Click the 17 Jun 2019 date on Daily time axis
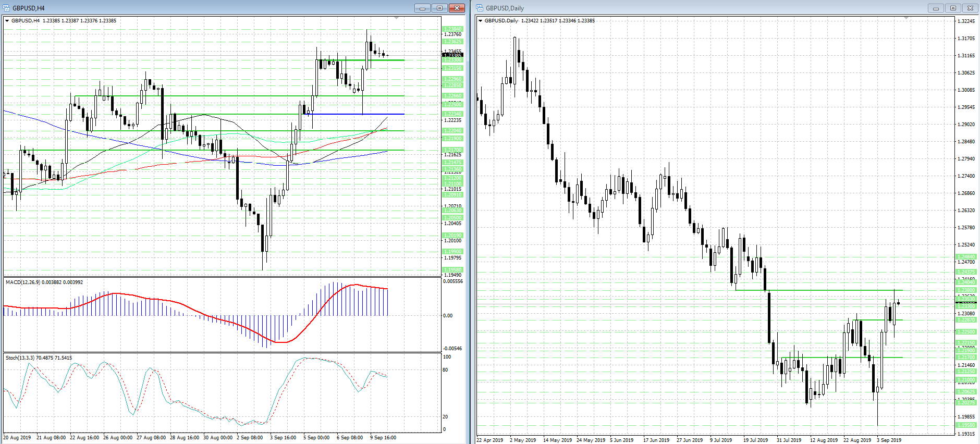The width and height of the screenshot is (980, 444). pyautogui.click(x=656, y=440)
